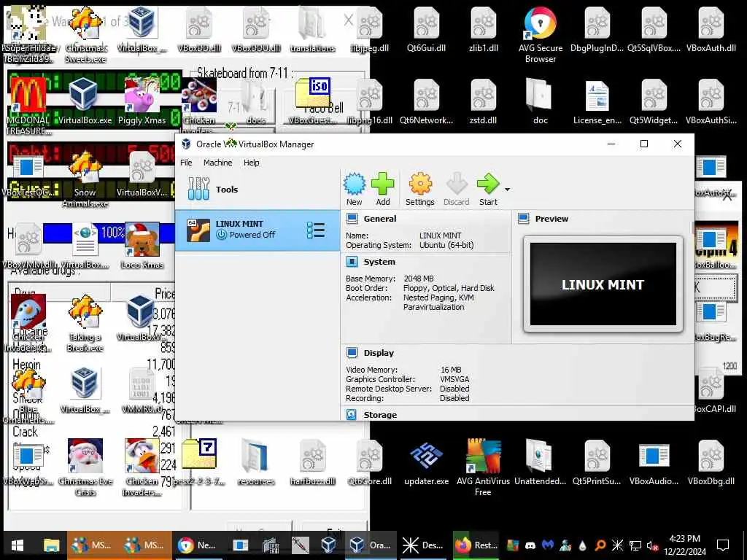Click the '16 MB' video memory value
747x560 pixels.
[x=451, y=370]
